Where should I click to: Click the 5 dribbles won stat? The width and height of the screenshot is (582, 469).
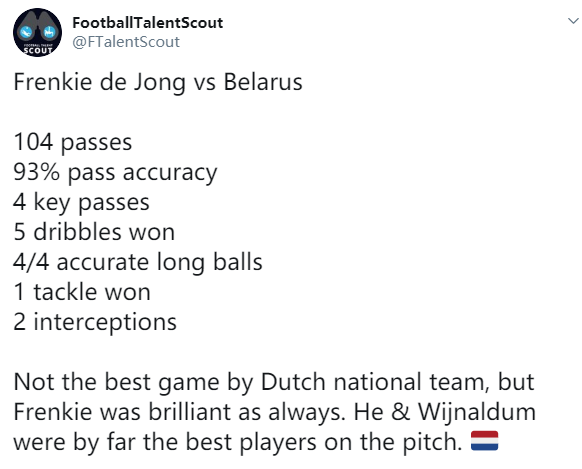(x=94, y=232)
